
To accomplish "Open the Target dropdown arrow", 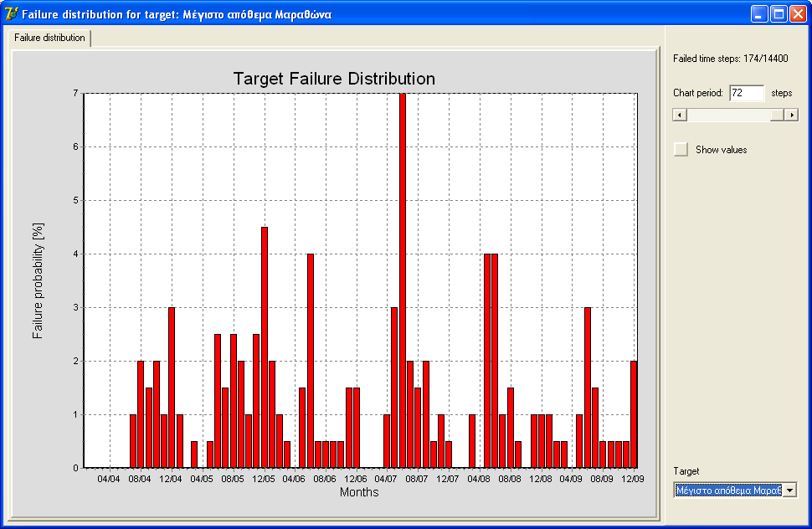I will (789, 490).
